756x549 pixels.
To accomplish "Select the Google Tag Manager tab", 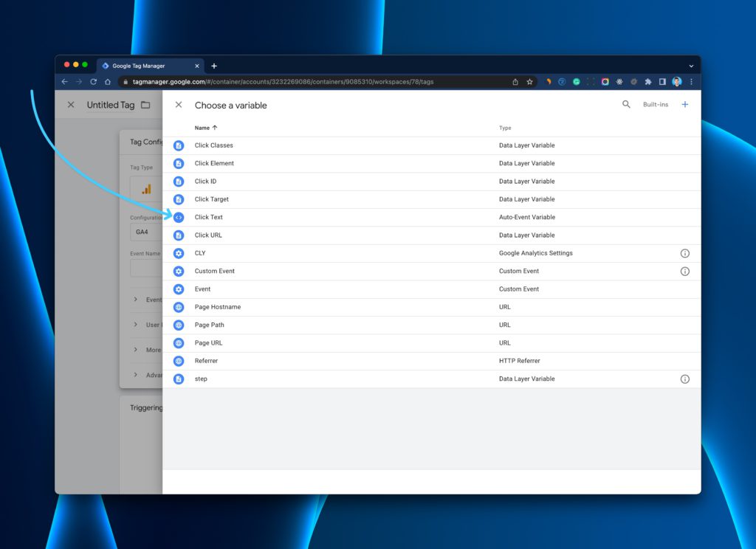I will point(149,66).
